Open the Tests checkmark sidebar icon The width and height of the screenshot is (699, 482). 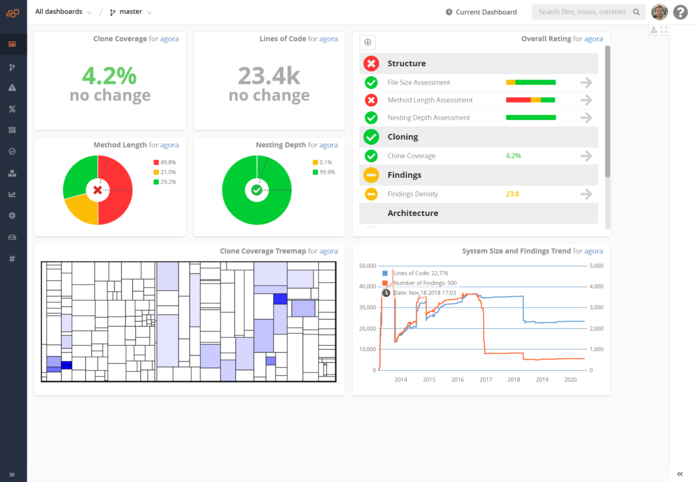[x=12, y=152]
